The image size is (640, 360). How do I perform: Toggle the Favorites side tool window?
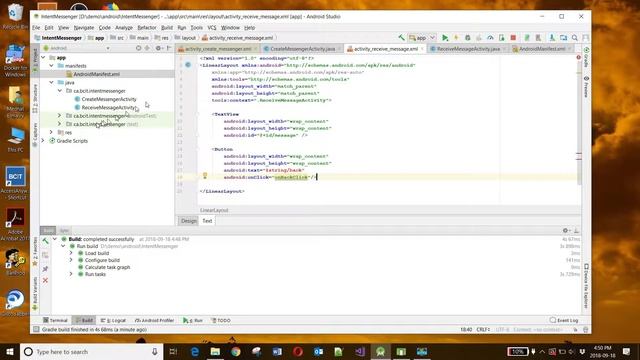click(x=35, y=251)
